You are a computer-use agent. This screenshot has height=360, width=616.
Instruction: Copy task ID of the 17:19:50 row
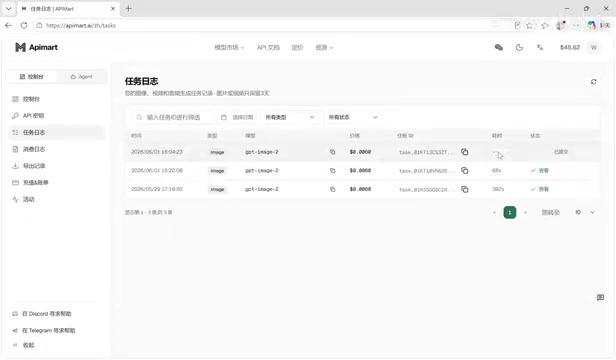tap(464, 189)
